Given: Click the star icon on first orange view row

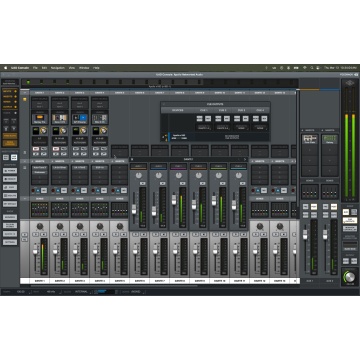Looking at the screenshot, I should 15,91.
